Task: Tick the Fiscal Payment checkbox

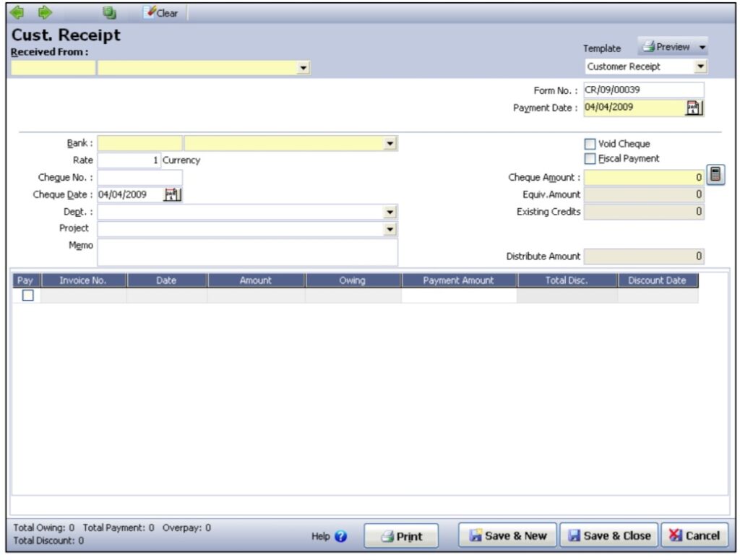Action: tap(590, 158)
